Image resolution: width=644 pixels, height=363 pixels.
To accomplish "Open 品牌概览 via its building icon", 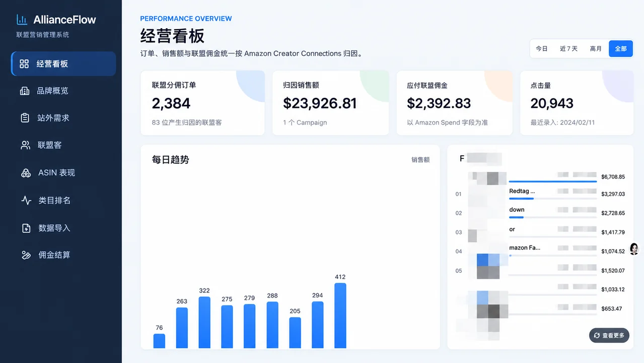I will (24, 91).
